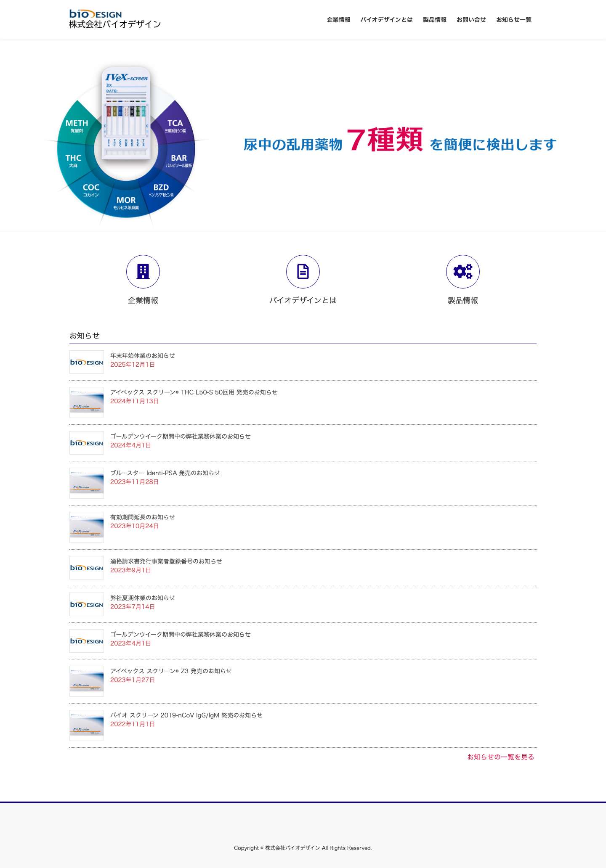Image resolution: width=606 pixels, height=868 pixels.
Task: Click the bioDESIGN header logo
Action: 115,19
